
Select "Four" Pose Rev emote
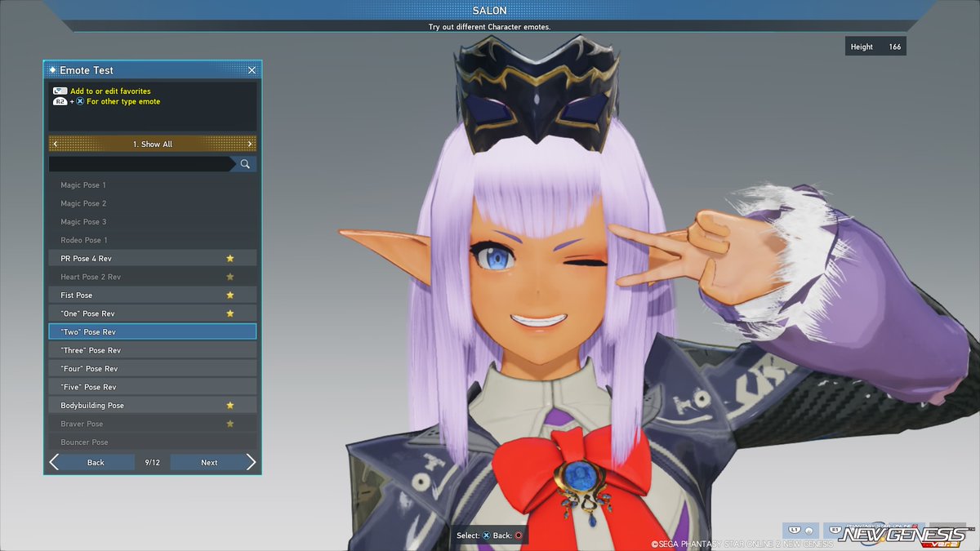tap(153, 369)
